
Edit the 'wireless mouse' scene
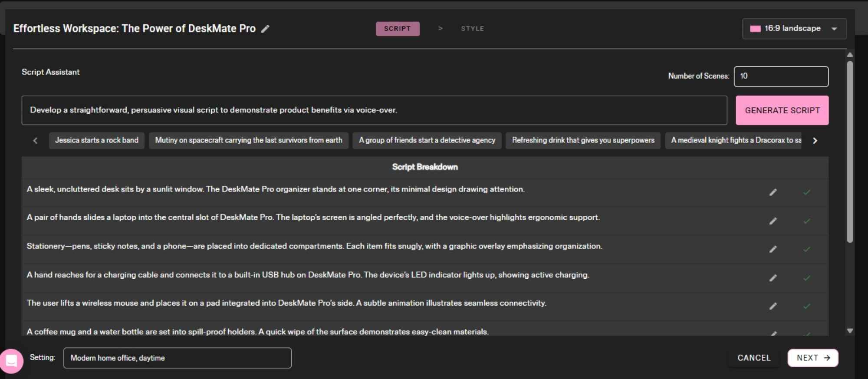coord(773,306)
